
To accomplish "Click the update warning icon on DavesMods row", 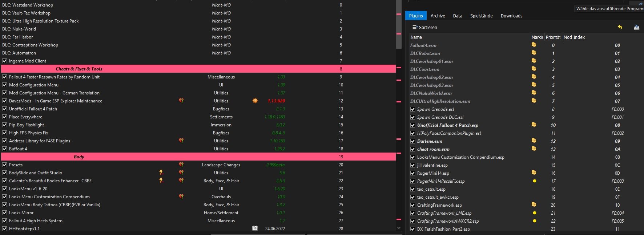I will click(255, 101).
